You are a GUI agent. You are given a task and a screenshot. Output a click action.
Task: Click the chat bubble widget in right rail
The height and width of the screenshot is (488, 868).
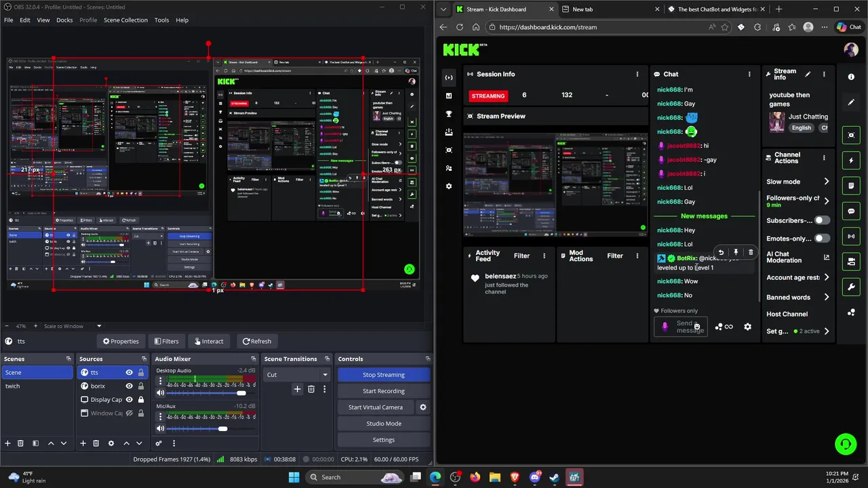pos(851,211)
